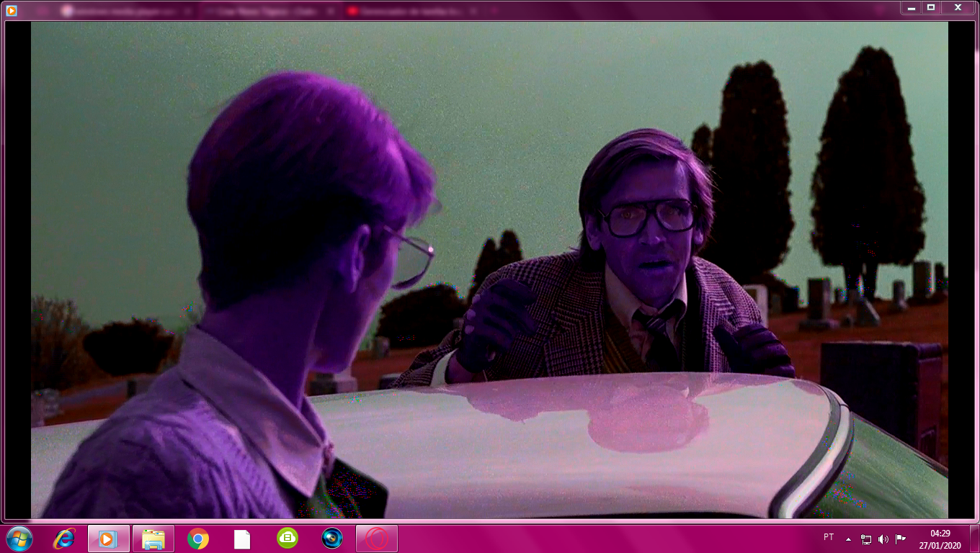Launch Google Chrome from the taskbar
980x553 pixels.
point(197,539)
